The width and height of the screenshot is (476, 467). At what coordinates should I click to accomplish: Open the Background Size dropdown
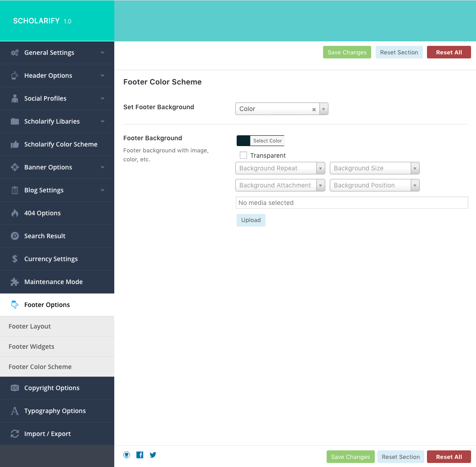click(x=374, y=168)
